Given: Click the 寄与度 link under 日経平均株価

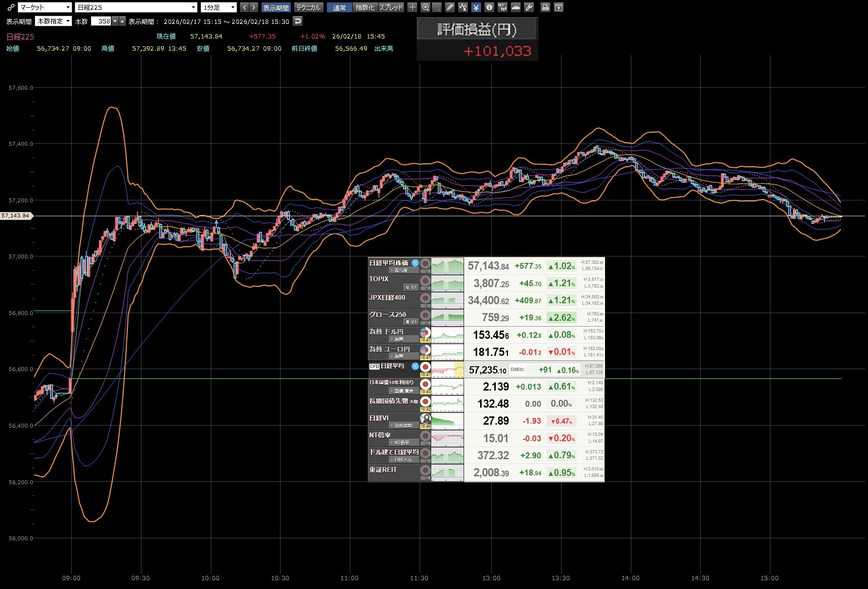Looking at the screenshot, I should [401, 270].
